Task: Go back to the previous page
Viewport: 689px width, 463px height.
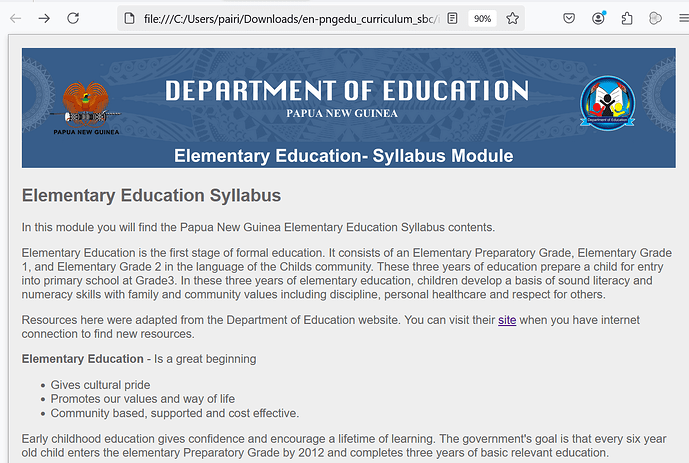Action: [x=16, y=18]
